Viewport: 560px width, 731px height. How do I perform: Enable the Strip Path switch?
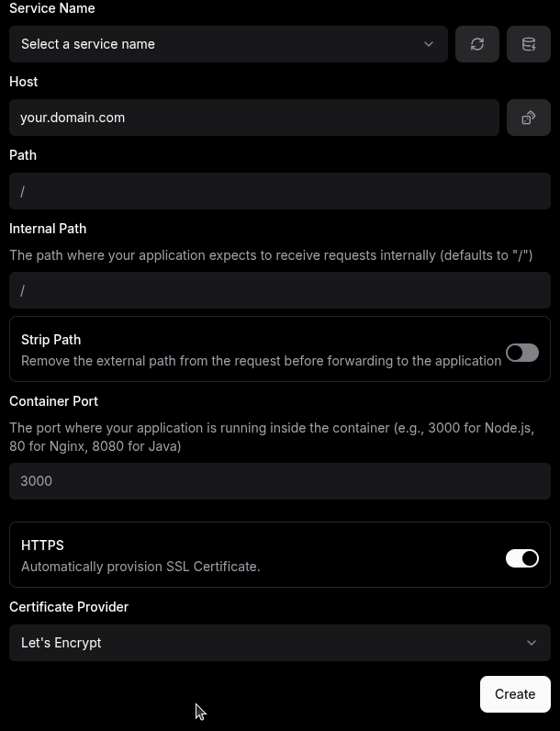coord(522,353)
